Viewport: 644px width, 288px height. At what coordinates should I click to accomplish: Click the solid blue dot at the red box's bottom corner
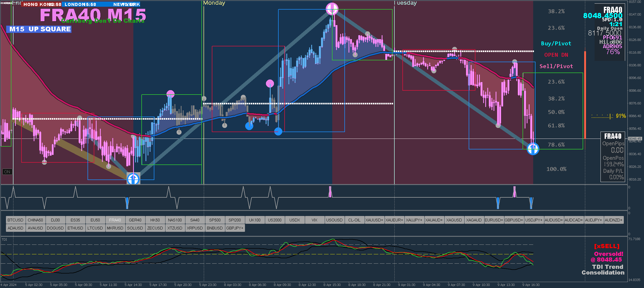(x=278, y=132)
